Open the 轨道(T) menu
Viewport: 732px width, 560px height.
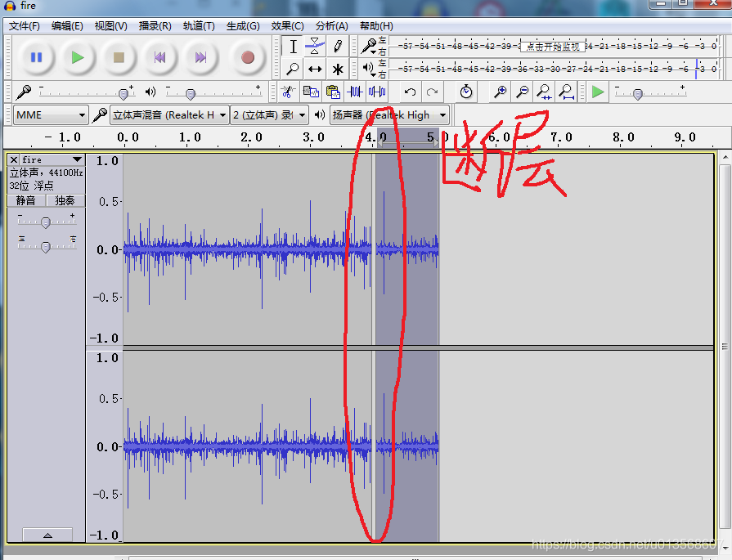click(x=199, y=26)
